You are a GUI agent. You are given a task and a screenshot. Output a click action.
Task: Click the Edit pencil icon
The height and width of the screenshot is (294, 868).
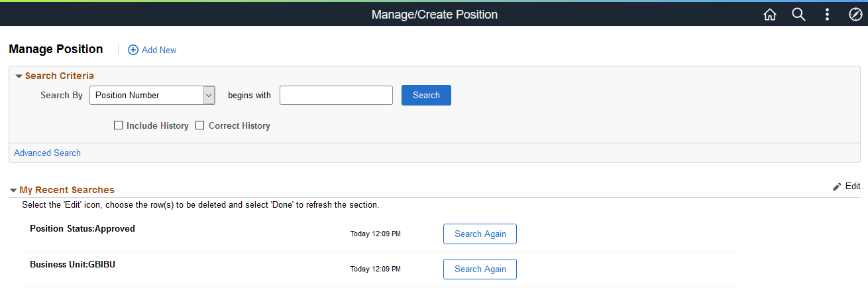(837, 186)
